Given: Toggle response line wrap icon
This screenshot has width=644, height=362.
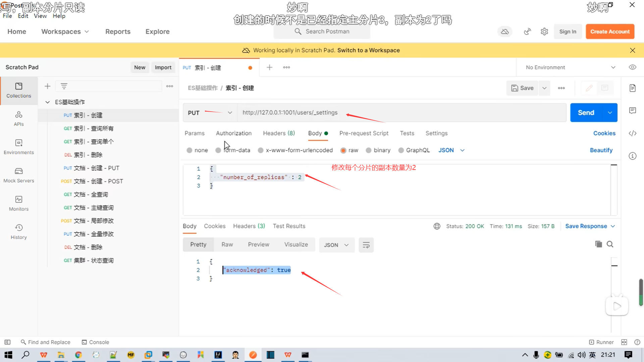Looking at the screenshot, I should [x=366, y=245].
